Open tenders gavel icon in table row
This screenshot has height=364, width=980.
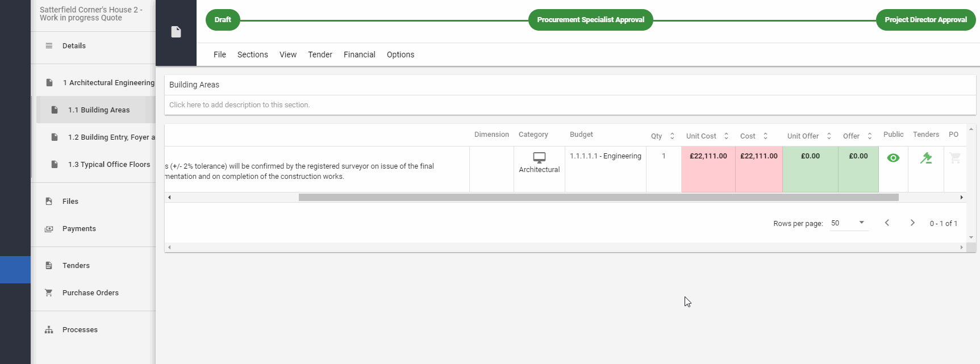pos(926,158)
